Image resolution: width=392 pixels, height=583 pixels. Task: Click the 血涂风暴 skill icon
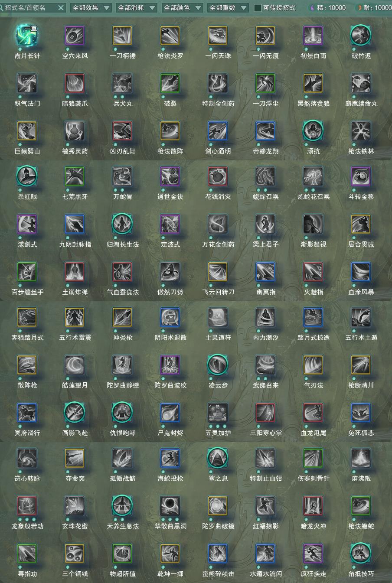(x=361, y=272)
